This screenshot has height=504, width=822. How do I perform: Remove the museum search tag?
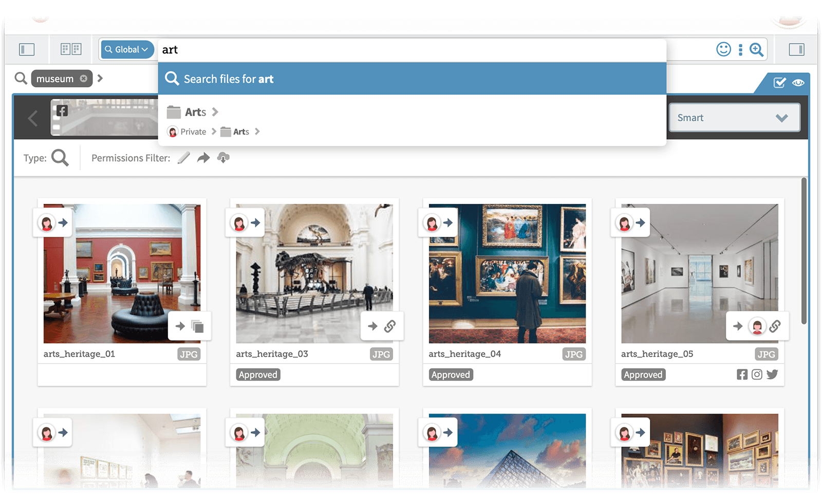pos(84,79)
